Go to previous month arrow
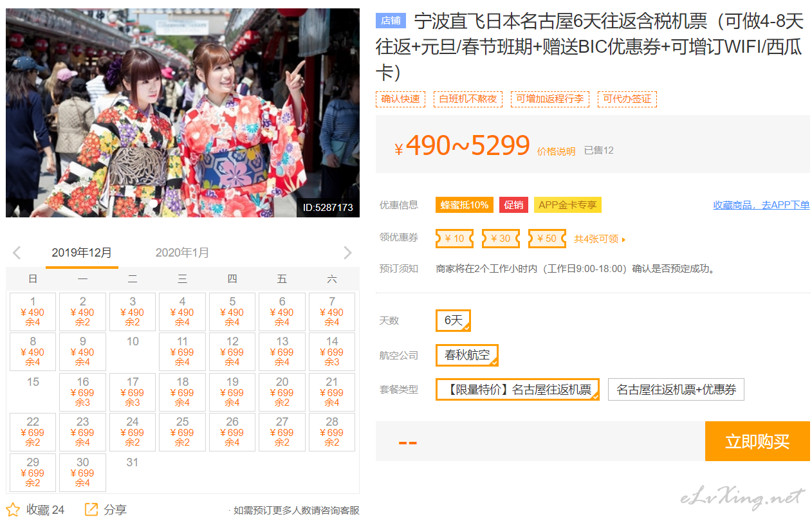The image size is (812, 519). point(17,253)
